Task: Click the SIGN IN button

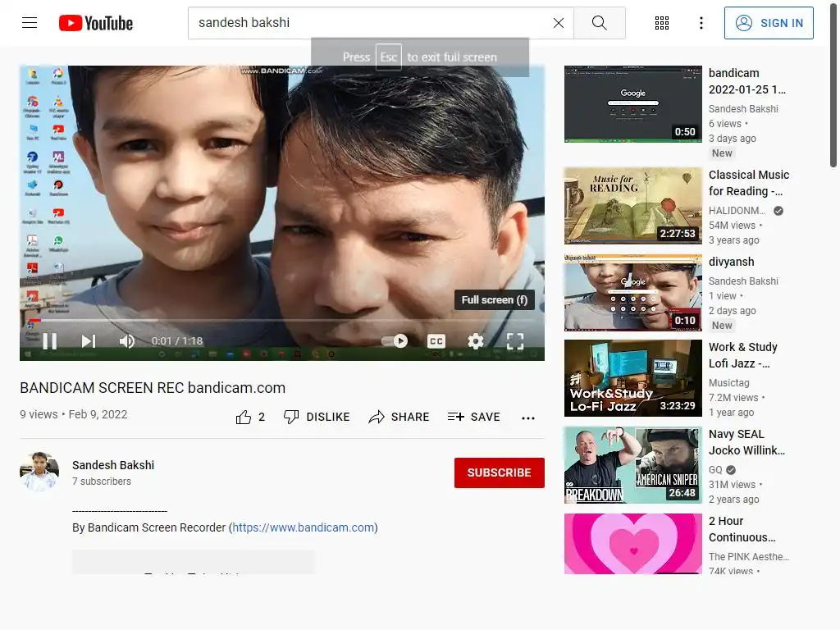Action: point(769,23)
